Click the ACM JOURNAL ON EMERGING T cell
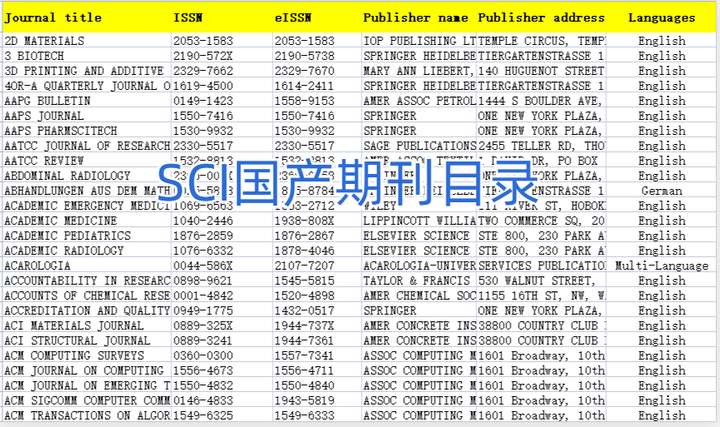Screen dimensions: 720x427 (87, 386)
